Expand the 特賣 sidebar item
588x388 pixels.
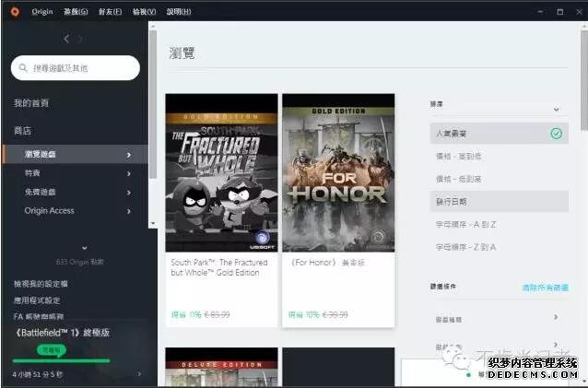click(x=129, y=173)
